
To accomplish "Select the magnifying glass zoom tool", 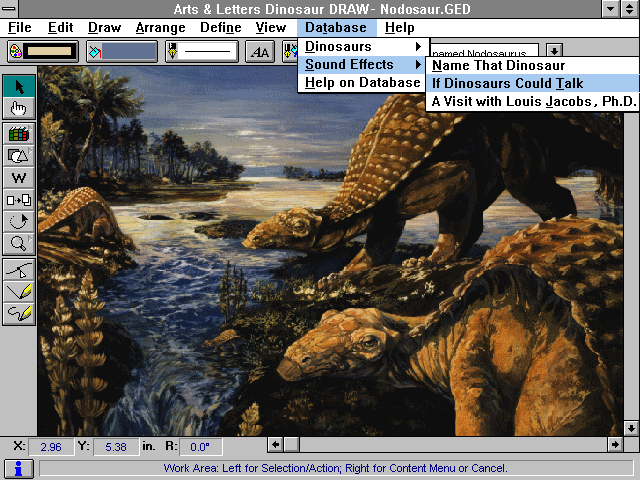I will [19, 244].
